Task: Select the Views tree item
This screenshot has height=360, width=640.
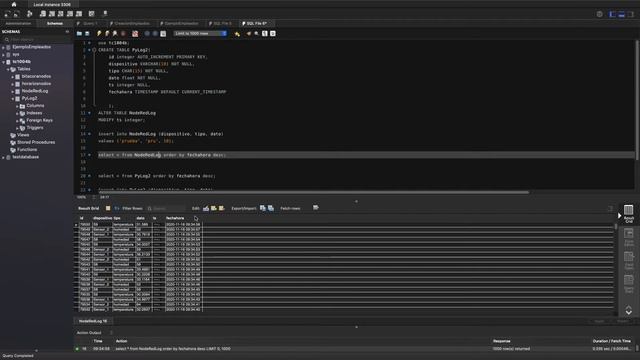Action: pyautogui.click(x=23, y=135)
